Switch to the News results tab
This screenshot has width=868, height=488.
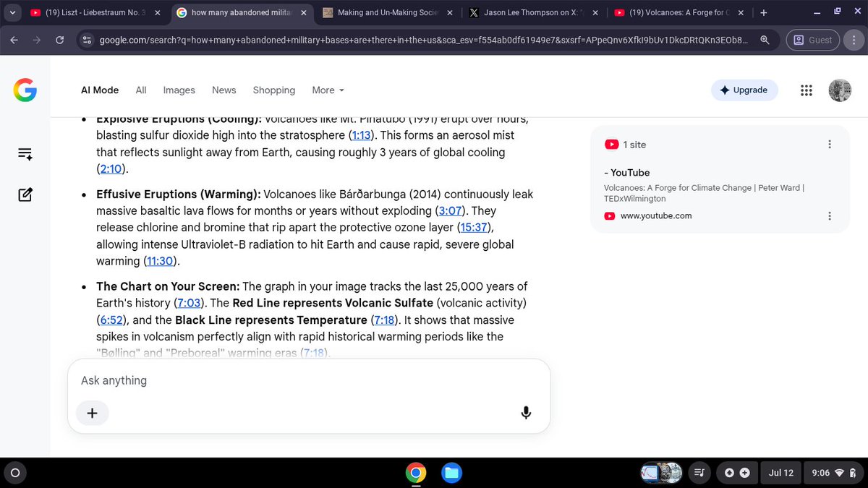tap(224, 90)
